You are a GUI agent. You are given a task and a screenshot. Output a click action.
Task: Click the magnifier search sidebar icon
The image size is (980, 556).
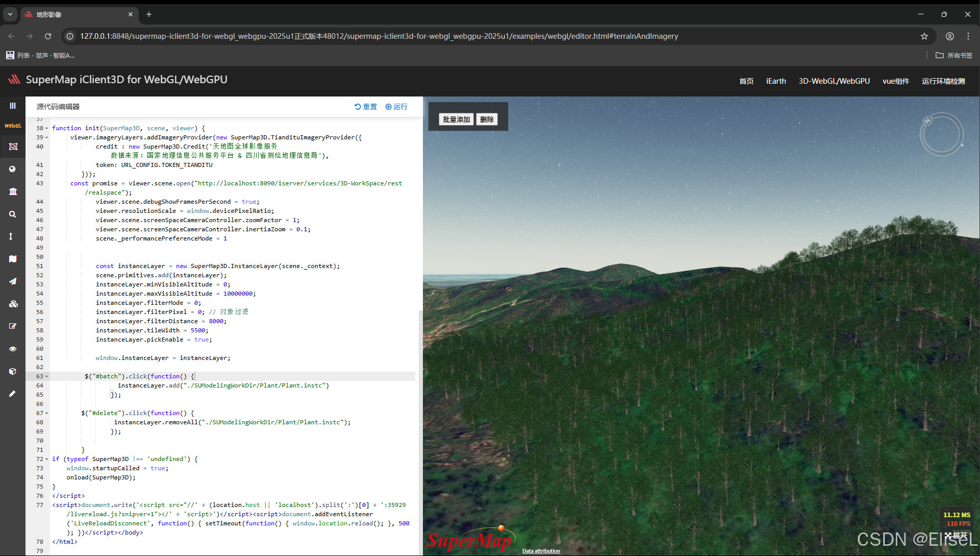point(13,214)
